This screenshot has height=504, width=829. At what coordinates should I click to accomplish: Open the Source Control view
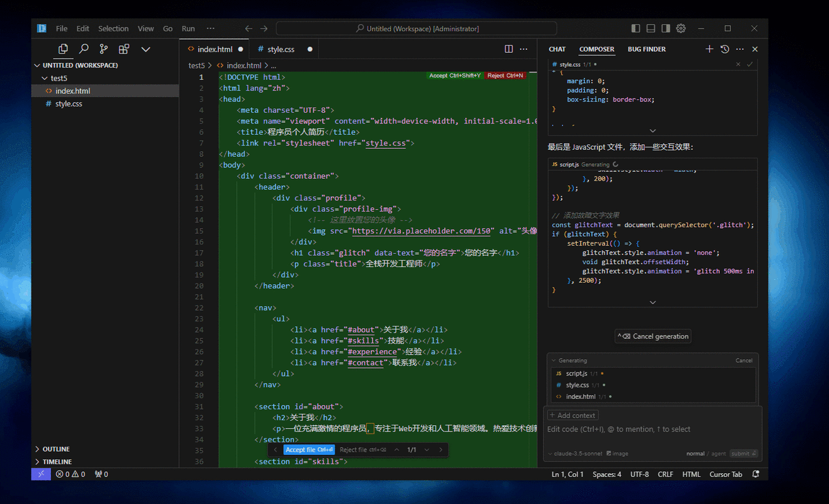click(103, 49)
